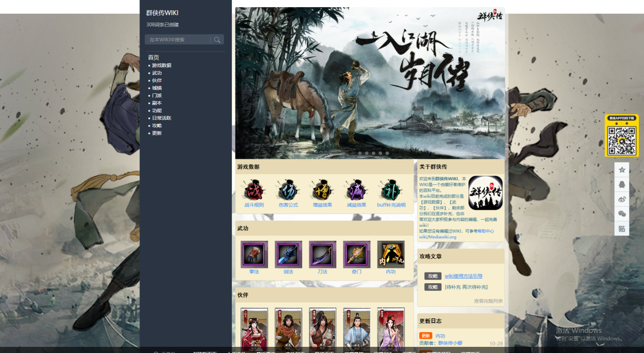
Task: Open 门派 in the sidebar menu
Action: [157, 95]
